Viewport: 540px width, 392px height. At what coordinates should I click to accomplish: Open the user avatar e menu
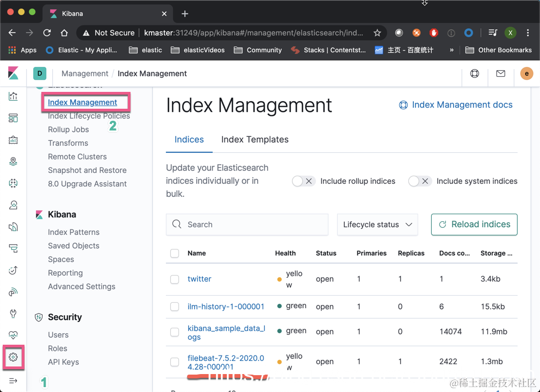(526, 73)
